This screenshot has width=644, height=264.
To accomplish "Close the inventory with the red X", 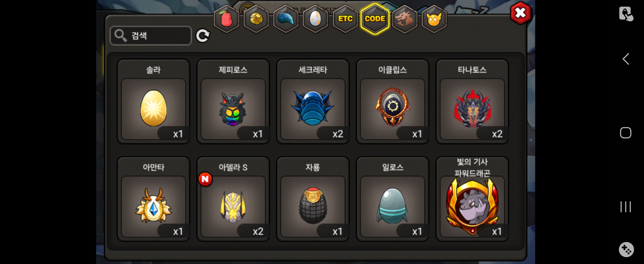I will 521,13.
